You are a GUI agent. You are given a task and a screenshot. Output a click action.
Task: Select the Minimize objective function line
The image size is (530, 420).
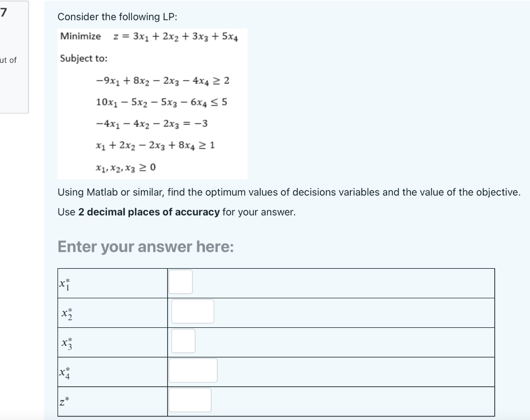click(149, 37)
